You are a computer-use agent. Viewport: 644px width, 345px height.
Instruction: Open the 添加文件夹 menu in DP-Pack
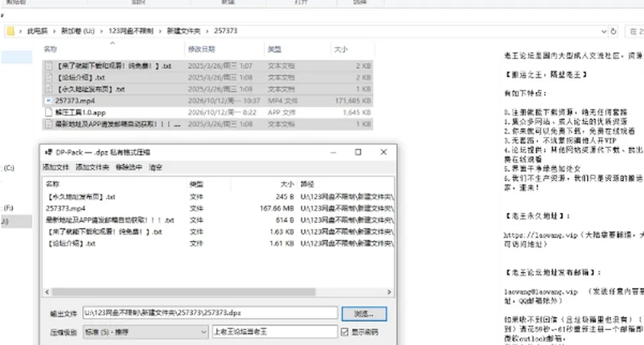(93, 167)
